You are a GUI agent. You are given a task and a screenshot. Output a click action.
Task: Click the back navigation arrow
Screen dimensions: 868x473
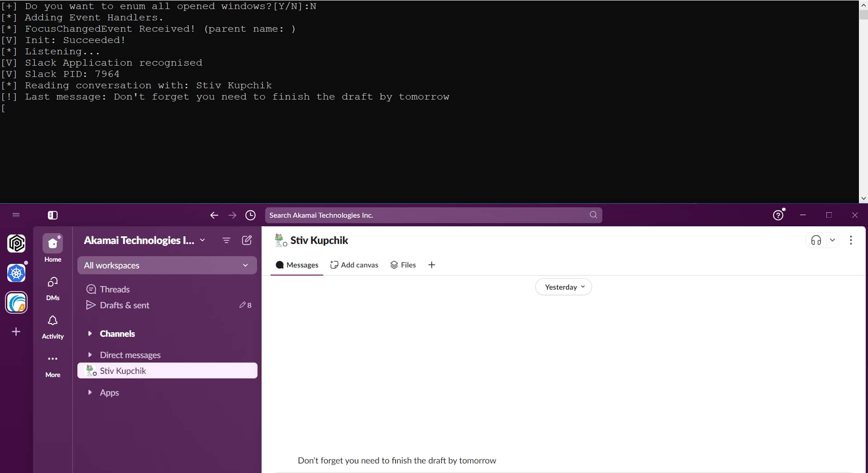tap(214, 215)
